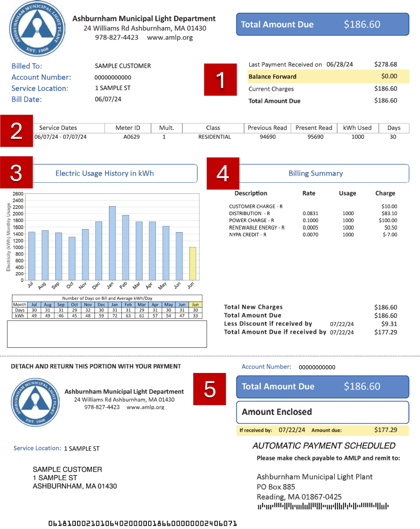Image resolution: width=420 pixels, height=529 pixels.
Task: Click the Number of Days on Bill table title
Action: click(107, 298)
